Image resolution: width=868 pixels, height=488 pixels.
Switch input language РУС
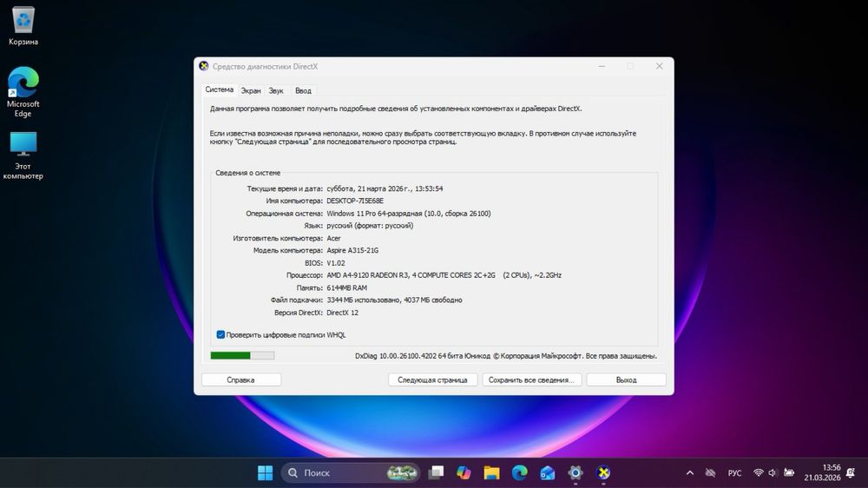[734, 472]
